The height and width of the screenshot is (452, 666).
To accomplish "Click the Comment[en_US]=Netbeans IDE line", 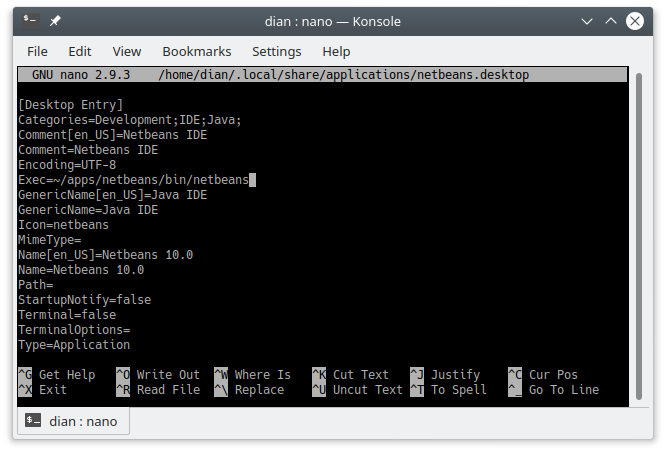I will pos(113,135).
